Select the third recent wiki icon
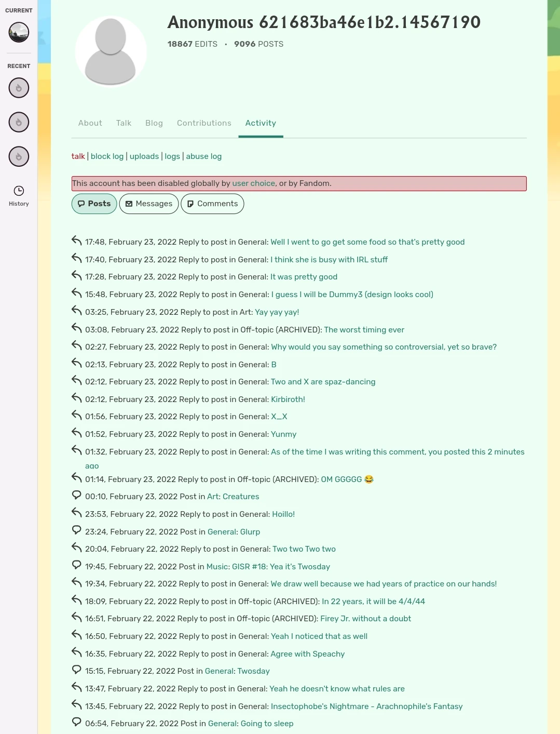This screenshot has width=560, height=734. click(x=19, y=156)
